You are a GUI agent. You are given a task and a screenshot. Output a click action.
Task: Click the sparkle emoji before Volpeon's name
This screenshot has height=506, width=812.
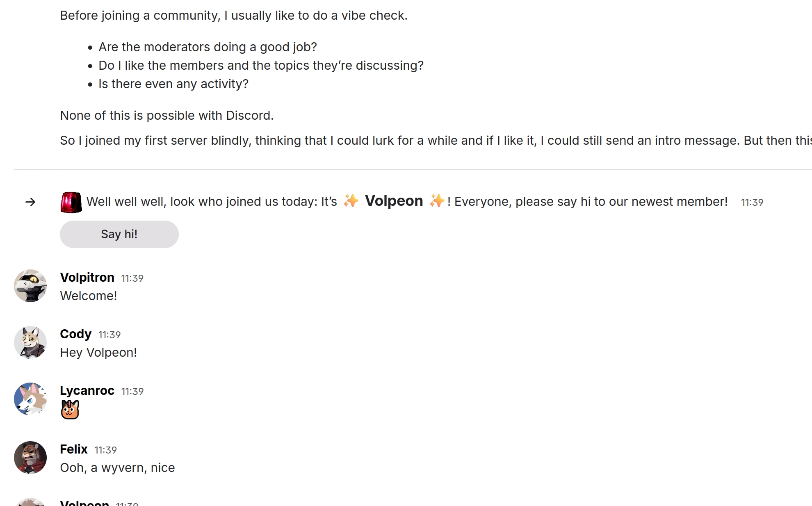(x=351, y=201)
